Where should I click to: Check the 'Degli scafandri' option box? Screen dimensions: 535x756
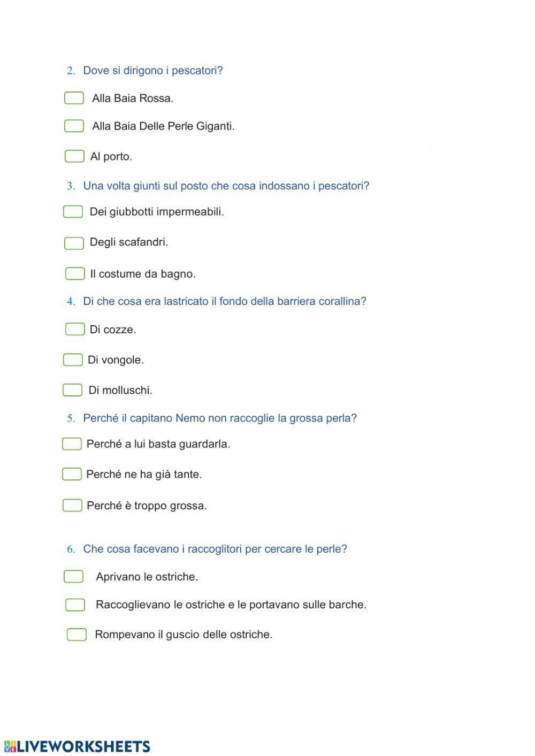tap(74, 243)
